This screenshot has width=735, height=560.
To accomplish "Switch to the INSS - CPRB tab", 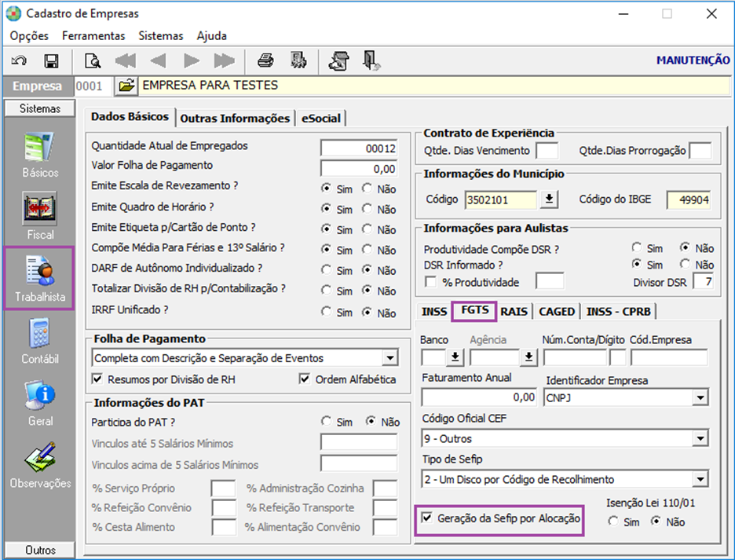I will 618,312.
